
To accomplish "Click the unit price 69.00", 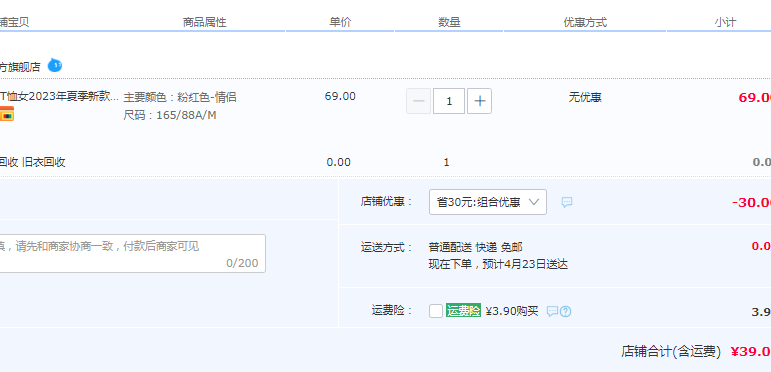I will pyautogui.click(x=340, y=96).
